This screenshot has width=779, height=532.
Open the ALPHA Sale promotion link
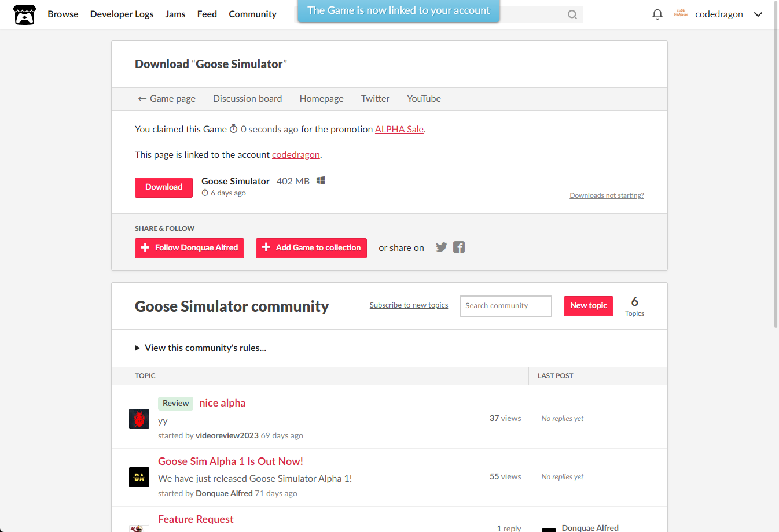coord(399,129)
